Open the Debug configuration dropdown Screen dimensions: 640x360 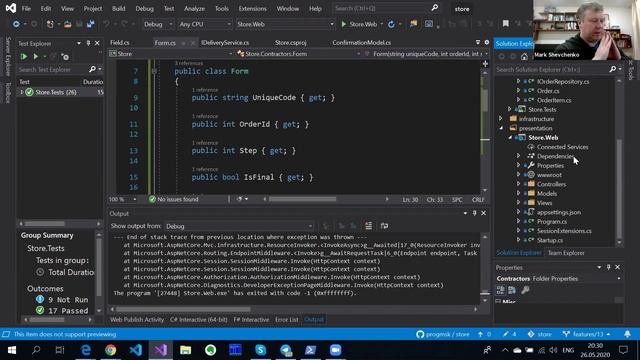click(158, 24)
